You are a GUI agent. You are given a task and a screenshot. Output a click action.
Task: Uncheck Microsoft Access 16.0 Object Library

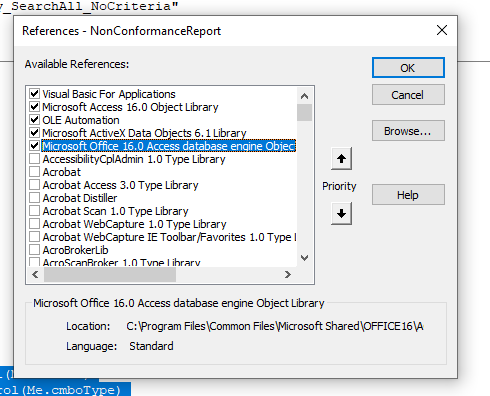[x=35, y=107]
